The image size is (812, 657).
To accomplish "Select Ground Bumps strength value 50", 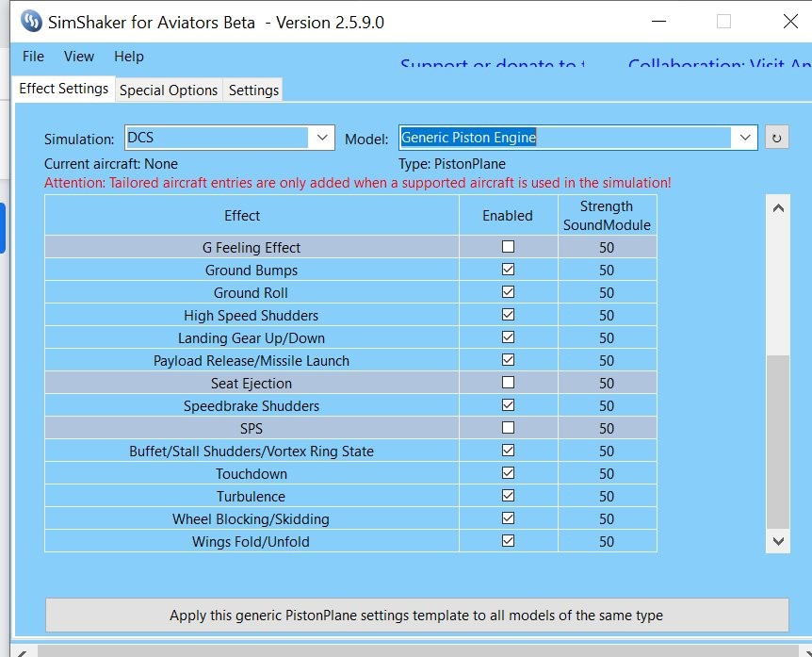I will [607, 271].
